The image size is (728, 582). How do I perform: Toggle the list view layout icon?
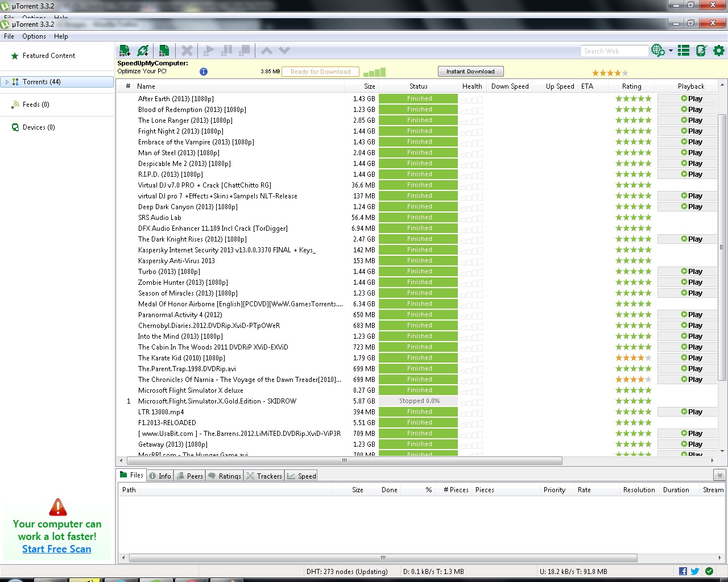coord(684,51)
